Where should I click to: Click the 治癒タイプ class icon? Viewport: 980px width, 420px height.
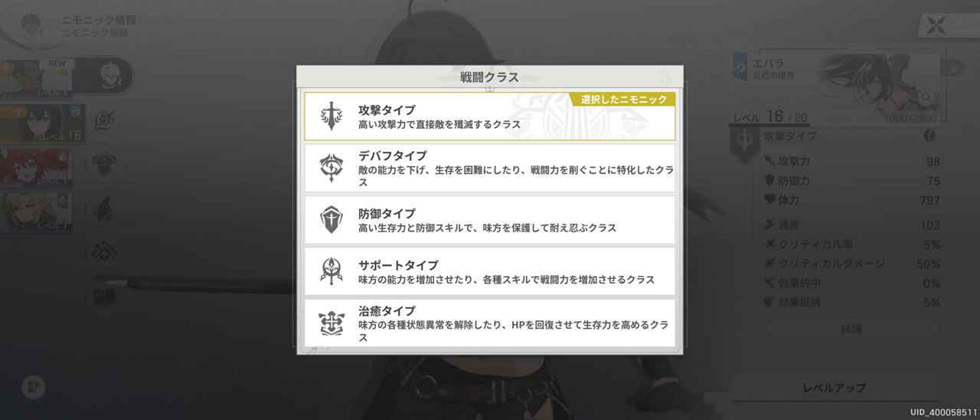[332, 323]
